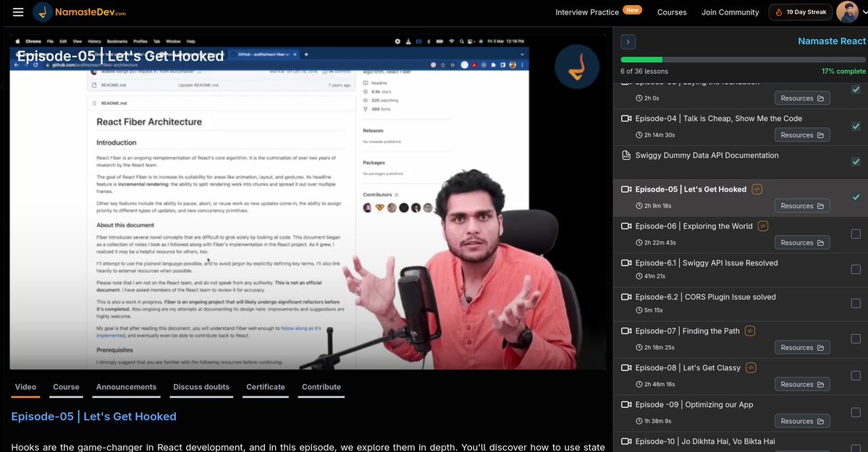Open the Discuss doubts tab
Image resolution: width=868 pixels, height=452 pixels.
point(201,387)
